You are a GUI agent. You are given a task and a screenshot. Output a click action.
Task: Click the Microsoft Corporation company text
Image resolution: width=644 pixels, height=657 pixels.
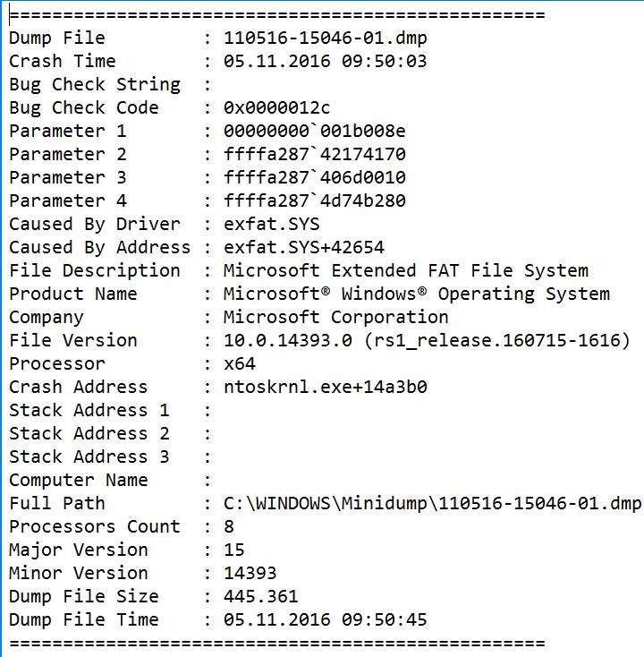335,318
